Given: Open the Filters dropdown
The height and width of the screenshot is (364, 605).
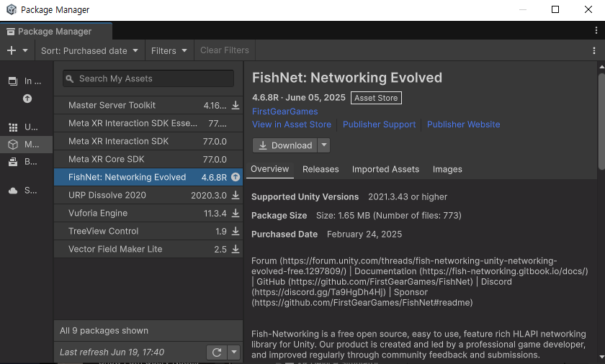Looking at the screenshot, I should [169, 50].
